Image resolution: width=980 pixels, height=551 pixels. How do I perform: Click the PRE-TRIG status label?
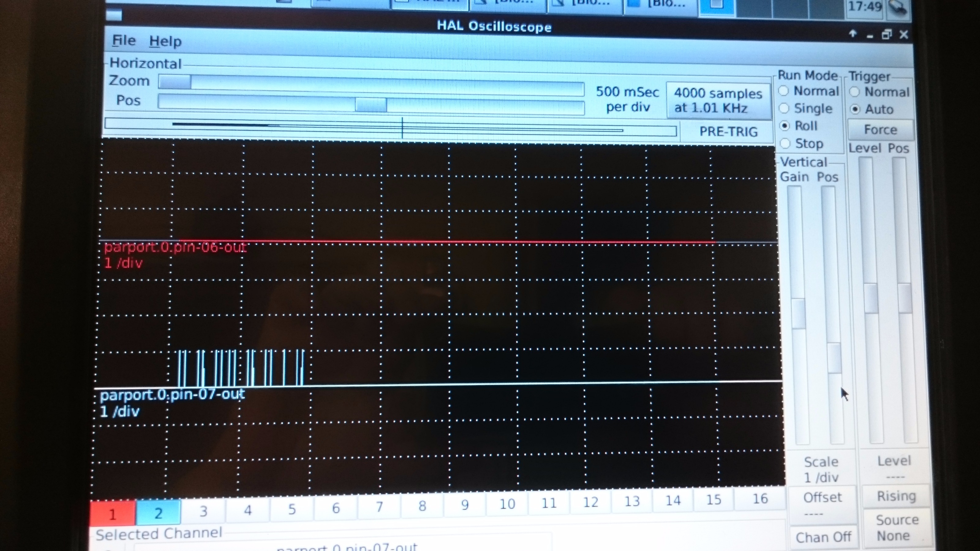pyautogui.click(x=728, y=132)
